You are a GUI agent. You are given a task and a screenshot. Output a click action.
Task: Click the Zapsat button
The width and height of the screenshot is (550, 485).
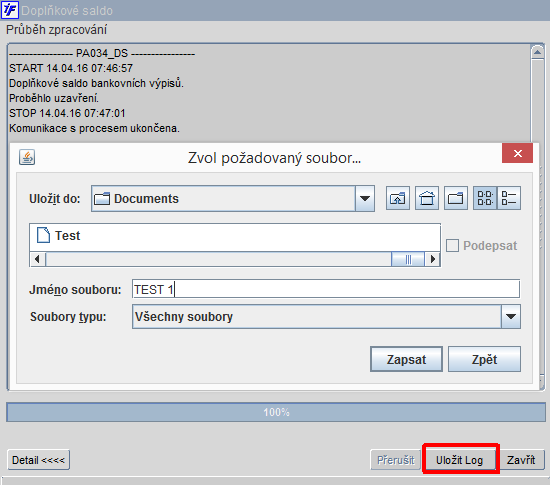pos(406,359)
